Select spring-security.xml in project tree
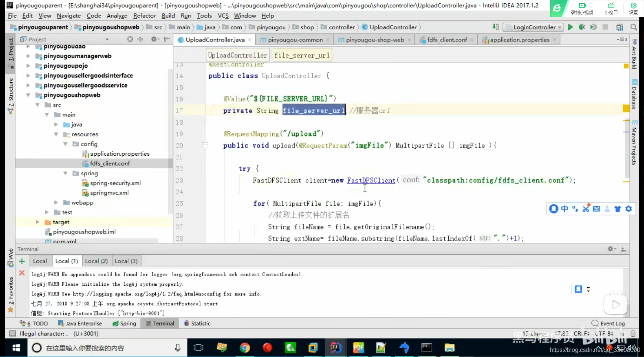 pos(115,183)
